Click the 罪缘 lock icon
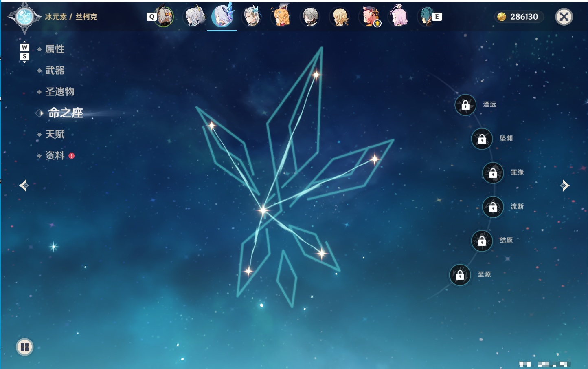 493,173
